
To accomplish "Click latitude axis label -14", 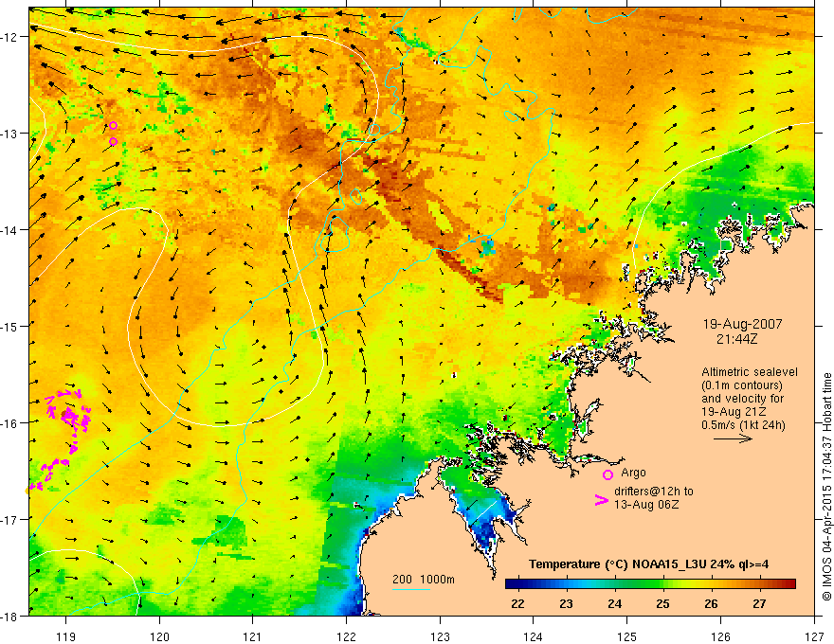I will point(10,229).
